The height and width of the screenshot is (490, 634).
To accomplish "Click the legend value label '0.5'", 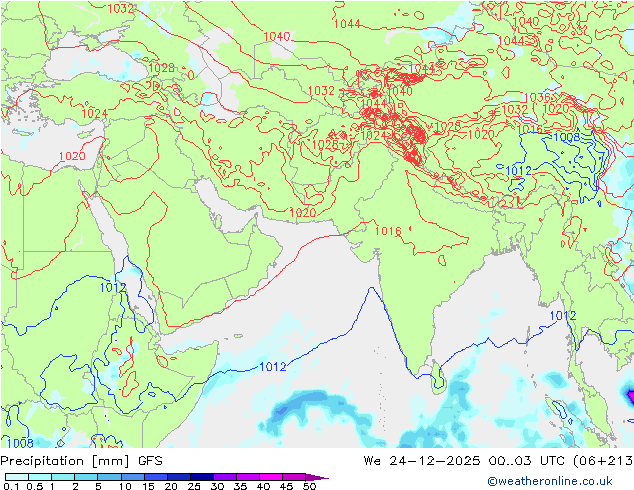I will click(35, 486).
